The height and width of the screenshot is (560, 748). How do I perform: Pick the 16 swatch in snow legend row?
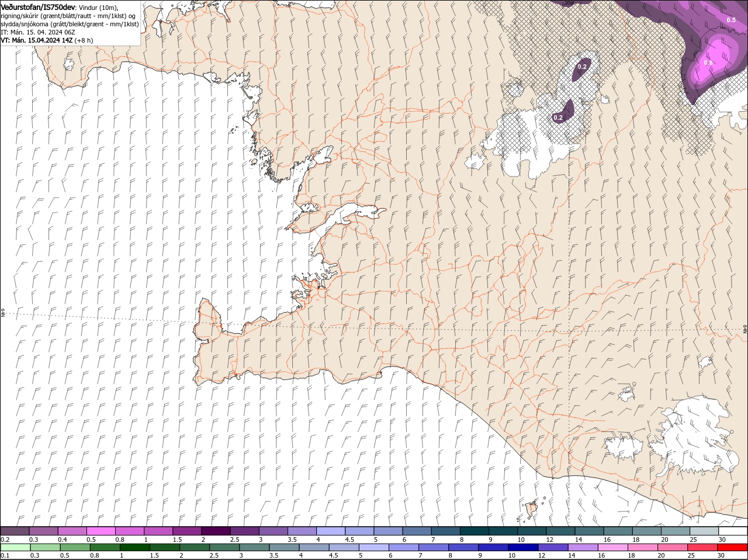pyautogui.click(x=618, y=531)
